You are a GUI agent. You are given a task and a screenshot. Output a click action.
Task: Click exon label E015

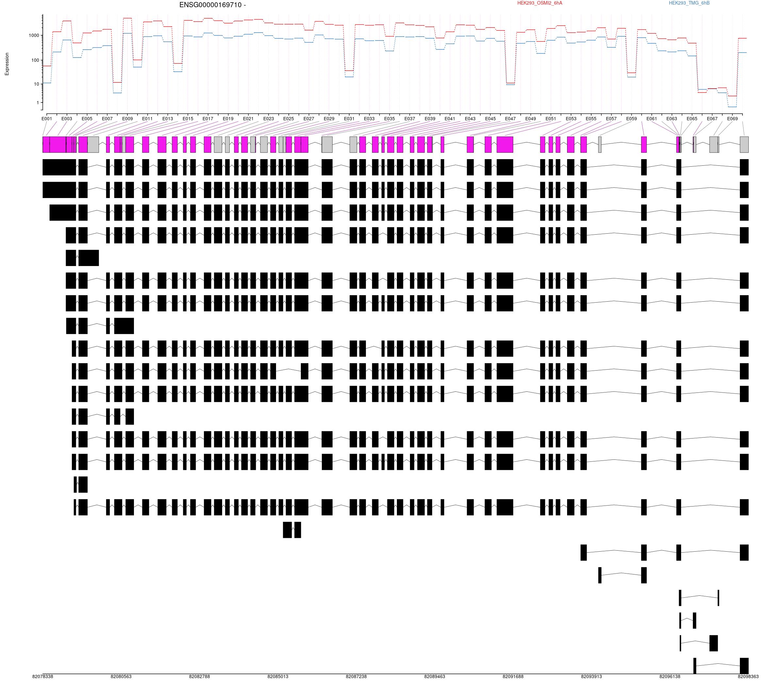(x=188, y=119)
